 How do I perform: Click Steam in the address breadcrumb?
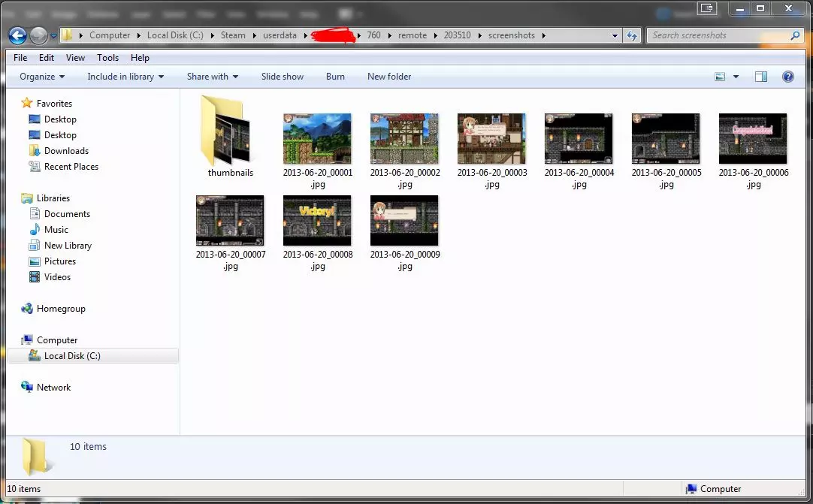coord(233,35)
